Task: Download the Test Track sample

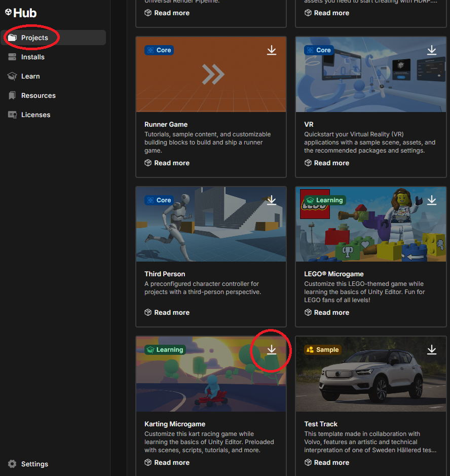Action: (x=431, y=350)
